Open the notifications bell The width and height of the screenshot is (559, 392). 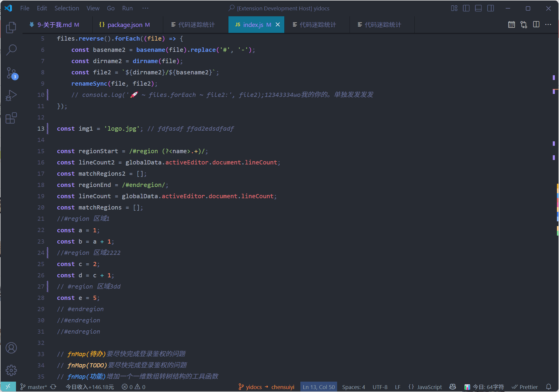pyautogui.click(x=549, y=387)
